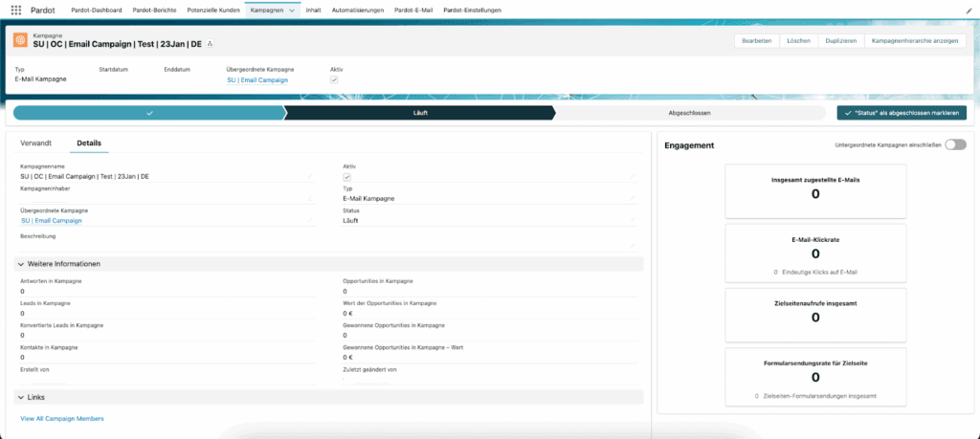Open SU | Email Campaign link in Details
Screen dimensions: 980x439
tap(52, 220)
